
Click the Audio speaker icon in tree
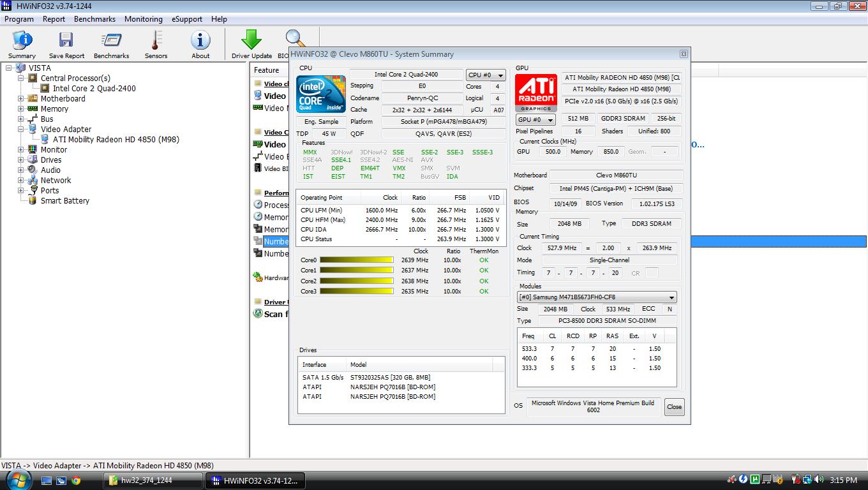click(33, 170)
